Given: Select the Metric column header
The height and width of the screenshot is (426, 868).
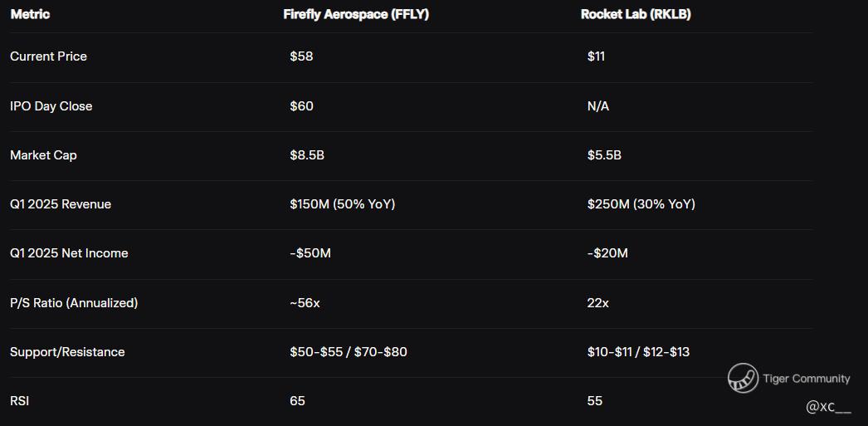Looking at the screenshot, I should [x=30, y=14].
